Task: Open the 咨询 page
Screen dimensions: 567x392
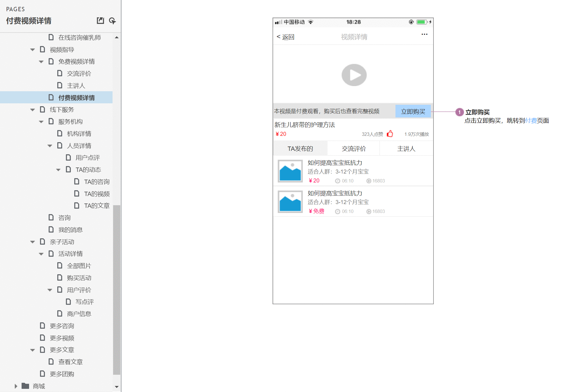Action: (64, 218)
